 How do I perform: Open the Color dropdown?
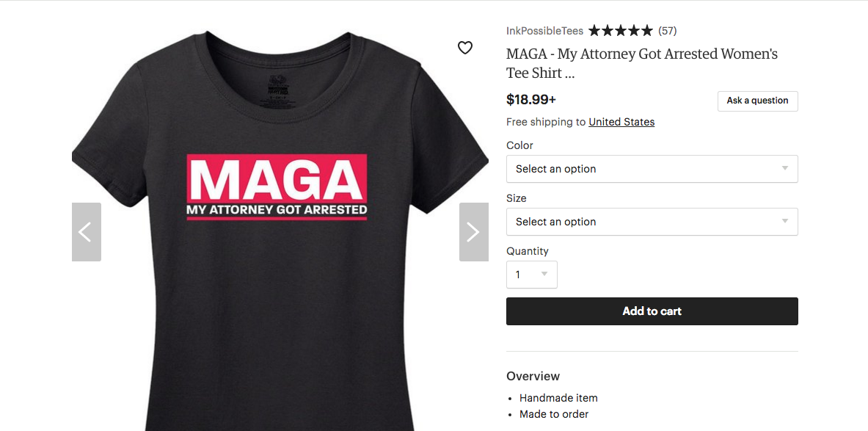(x=652, y=169)
